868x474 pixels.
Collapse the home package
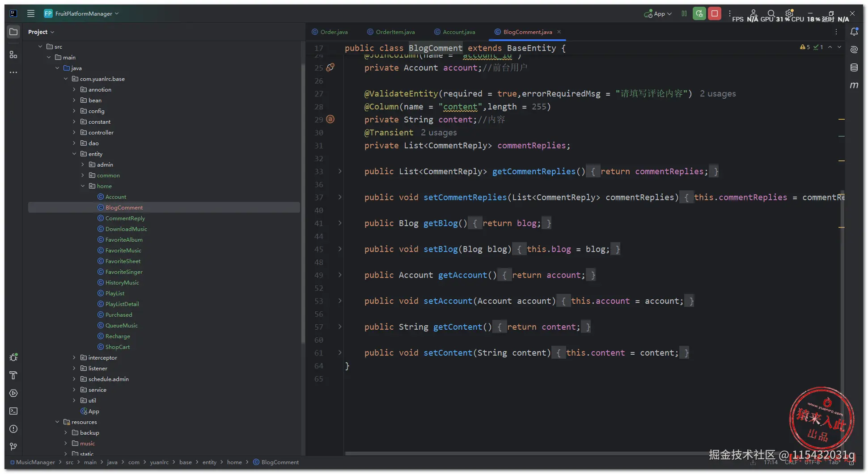pos(83,186)
